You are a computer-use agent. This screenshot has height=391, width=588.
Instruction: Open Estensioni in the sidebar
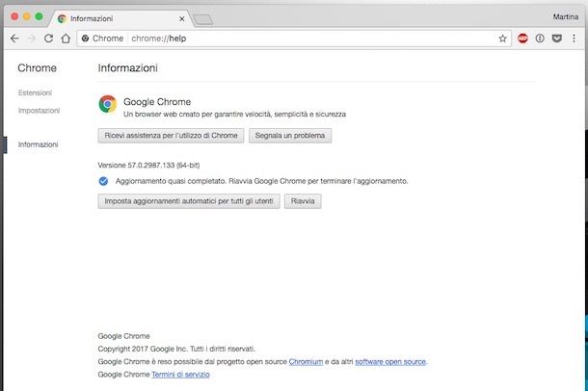pos(35,92)
